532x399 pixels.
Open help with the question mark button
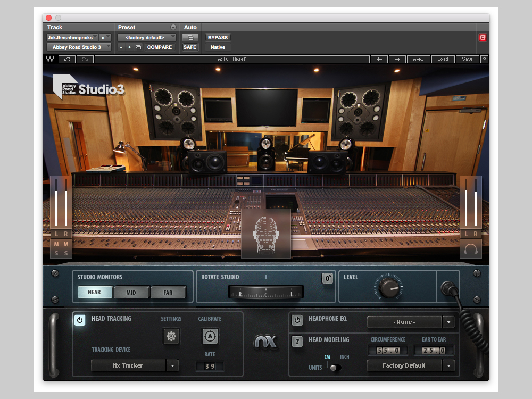(x=484, y=60)
